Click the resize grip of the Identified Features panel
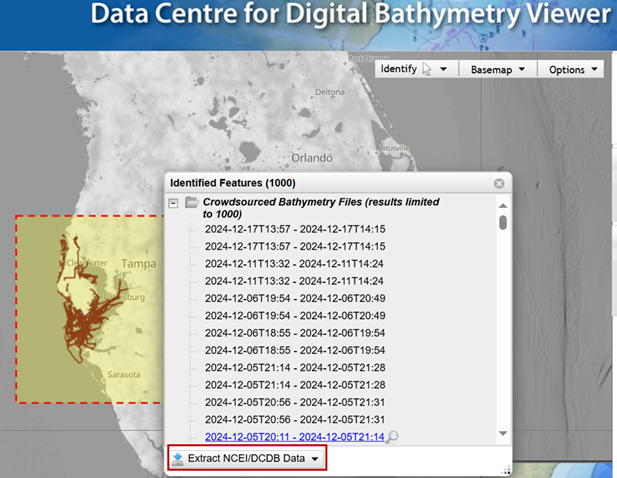 point(505,470)
